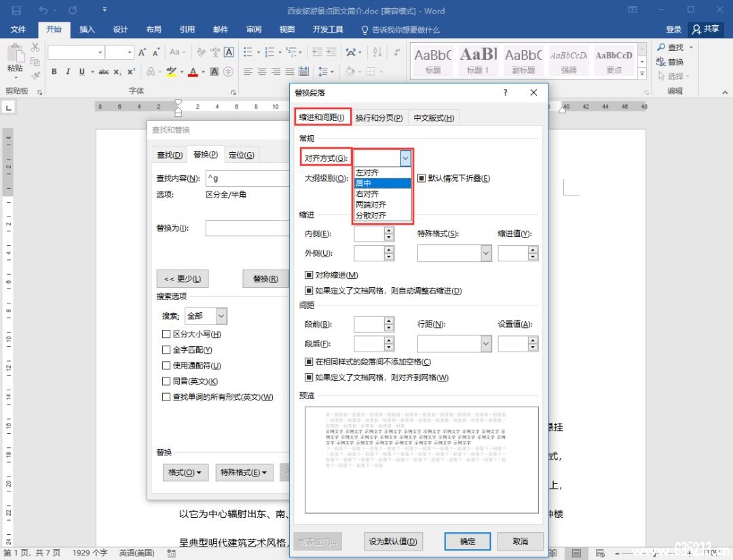Open the 视图 ribbon tab
733x560 pixels.
(287, 29)
